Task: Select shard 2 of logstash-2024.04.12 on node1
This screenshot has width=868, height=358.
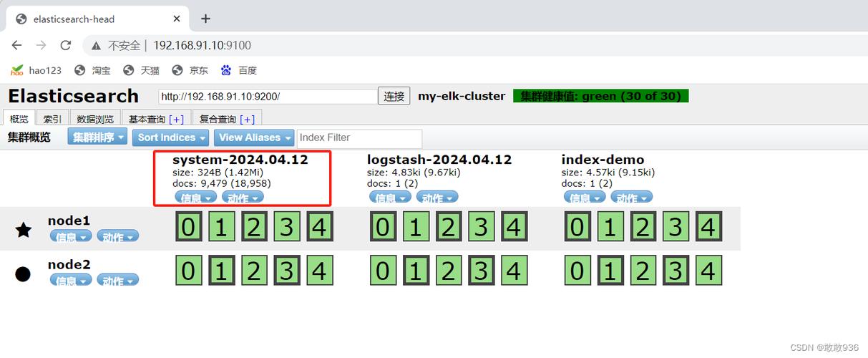Action: (448, 227)
